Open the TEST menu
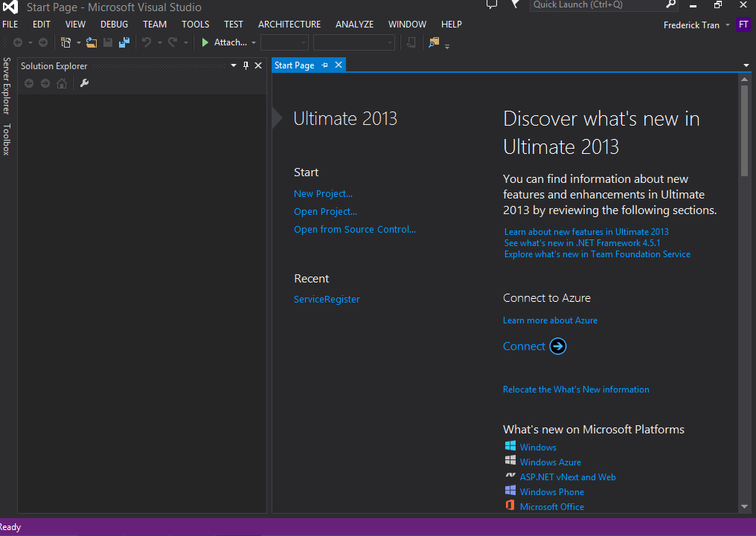 click(x=234, y=24)
